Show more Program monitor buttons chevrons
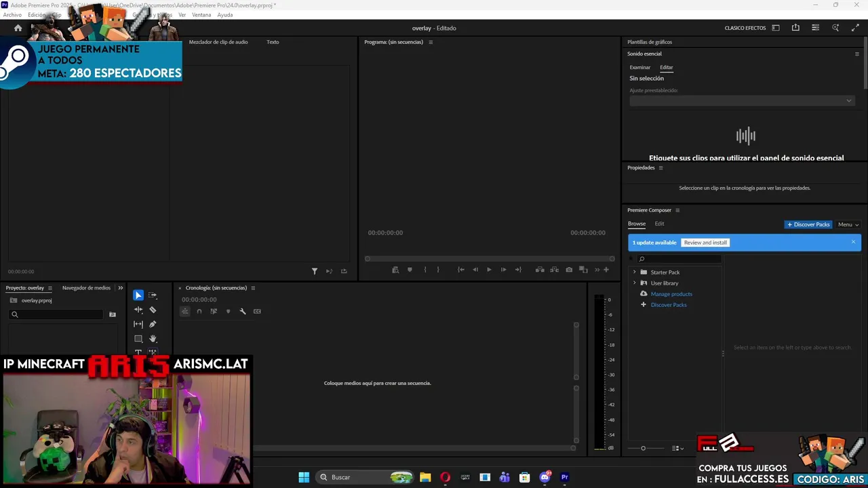 (597, 270)
